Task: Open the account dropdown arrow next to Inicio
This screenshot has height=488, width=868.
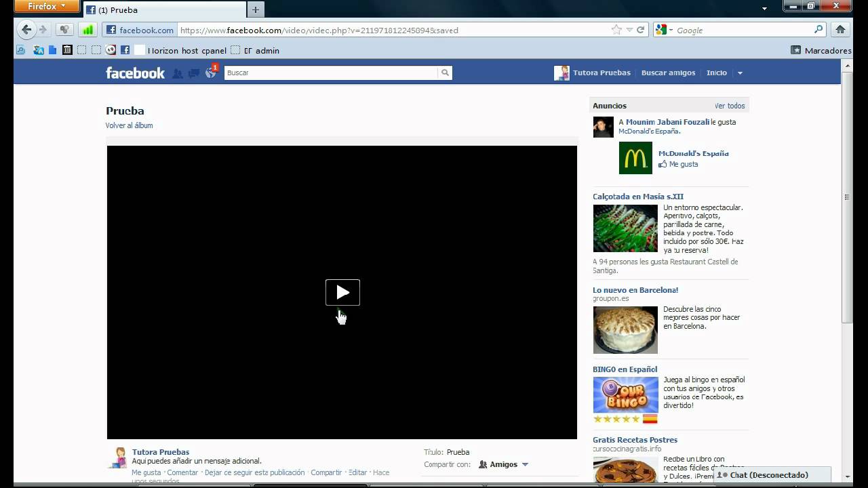Action: 740,73
